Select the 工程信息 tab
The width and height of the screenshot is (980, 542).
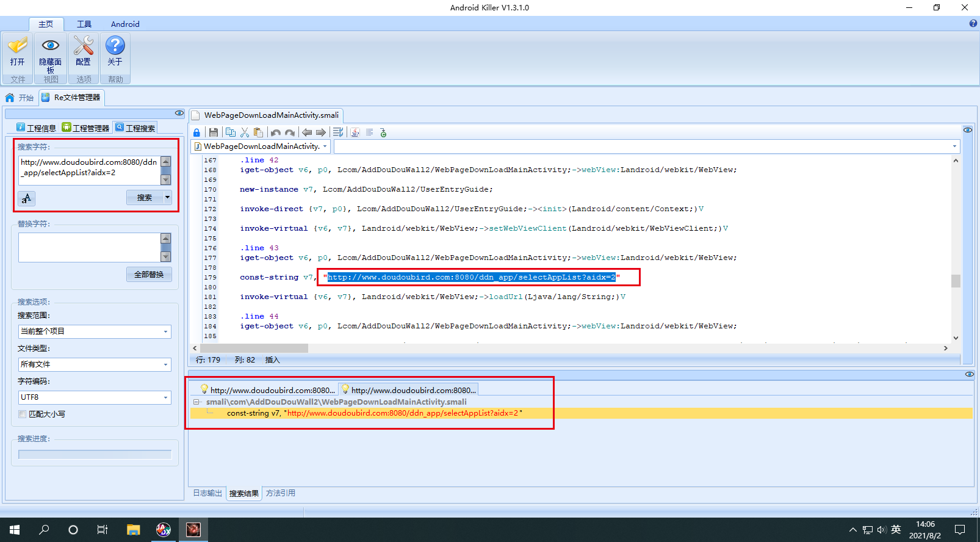pos(36,128)
